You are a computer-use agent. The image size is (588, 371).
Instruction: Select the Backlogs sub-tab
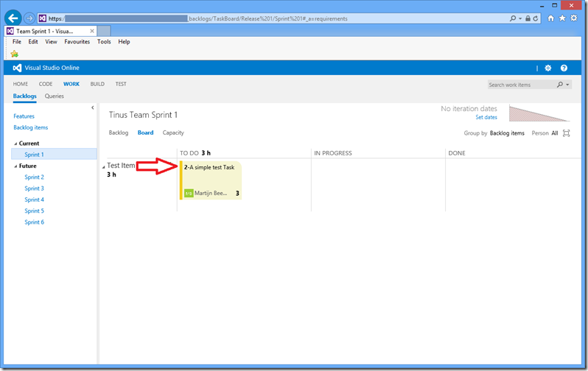coord(25,96)
